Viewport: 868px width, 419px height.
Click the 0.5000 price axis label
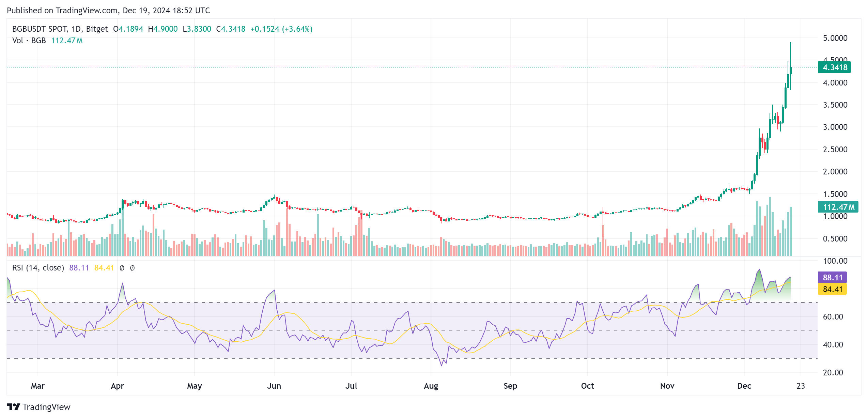coord(835,239)
